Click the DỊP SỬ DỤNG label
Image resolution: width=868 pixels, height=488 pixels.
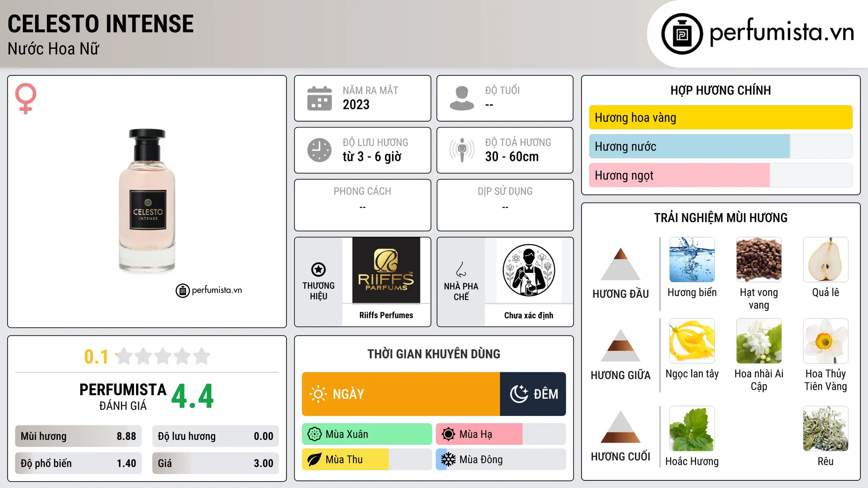(505, 191)
